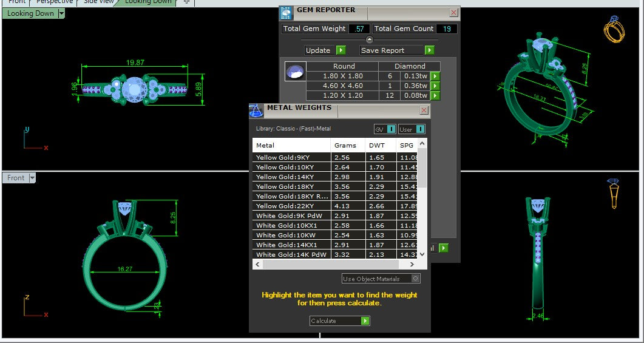Click the horizontal scrollbar left arrow

258,265
